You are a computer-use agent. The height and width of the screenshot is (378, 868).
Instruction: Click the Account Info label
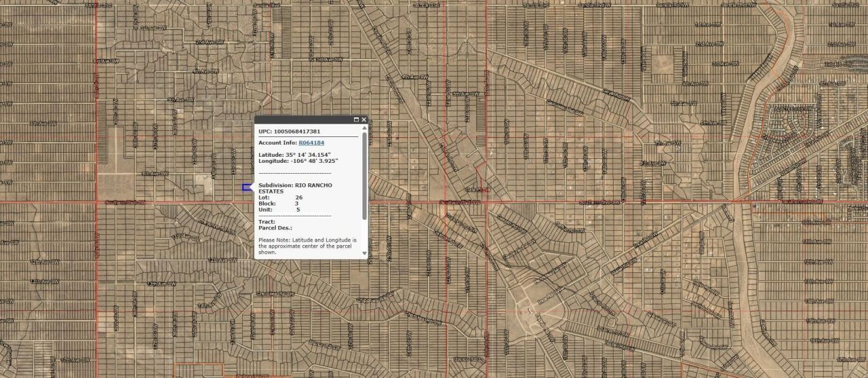[277, 143]
